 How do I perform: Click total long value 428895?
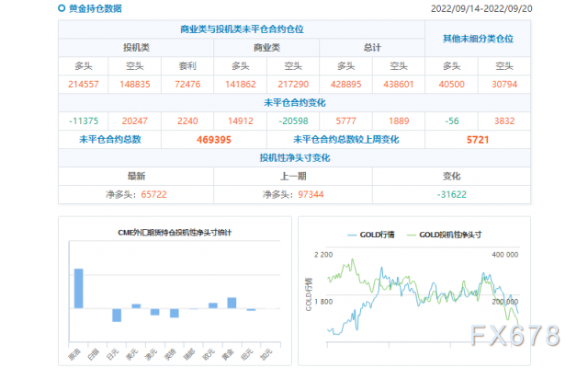345,85
